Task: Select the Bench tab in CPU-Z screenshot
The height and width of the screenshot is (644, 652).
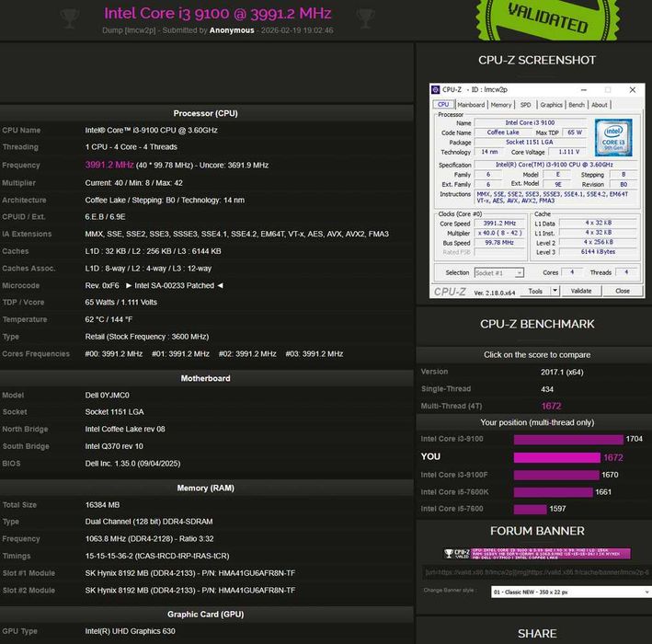Action: pos(577,105)
